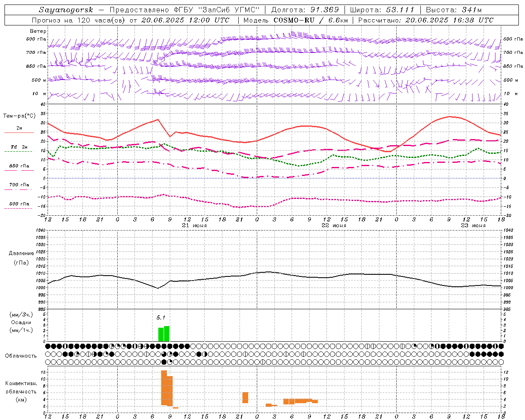Click "Прогноз на 120 часа(ов)" text
The image size is (525, 420).
click(x=79, y=20)
